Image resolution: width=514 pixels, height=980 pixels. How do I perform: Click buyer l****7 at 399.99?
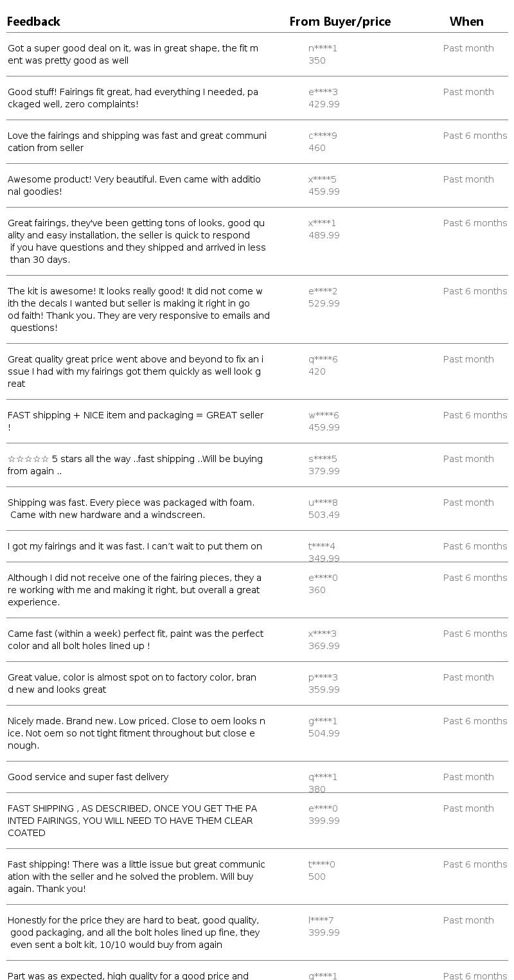(324, 926)
